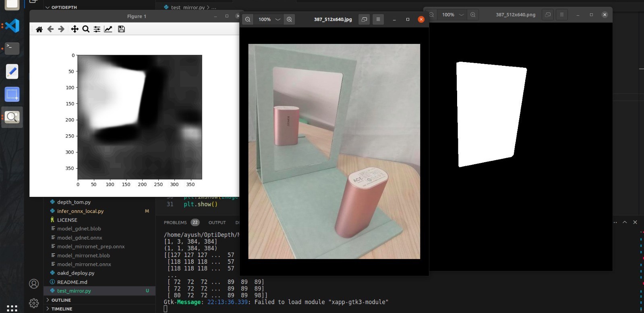Screen dimensions: 644x313
Task: Open hamburger menu in the jpg viewer
Action: pyautogui.click(x=378, y=19)
